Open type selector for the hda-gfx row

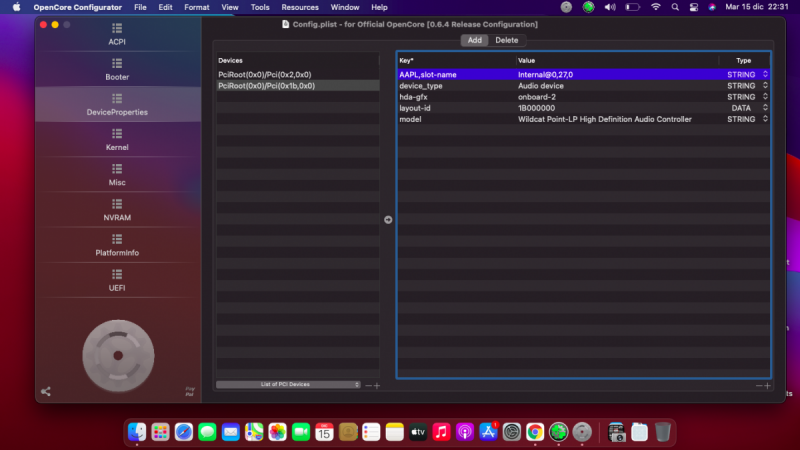pos(765,97)
